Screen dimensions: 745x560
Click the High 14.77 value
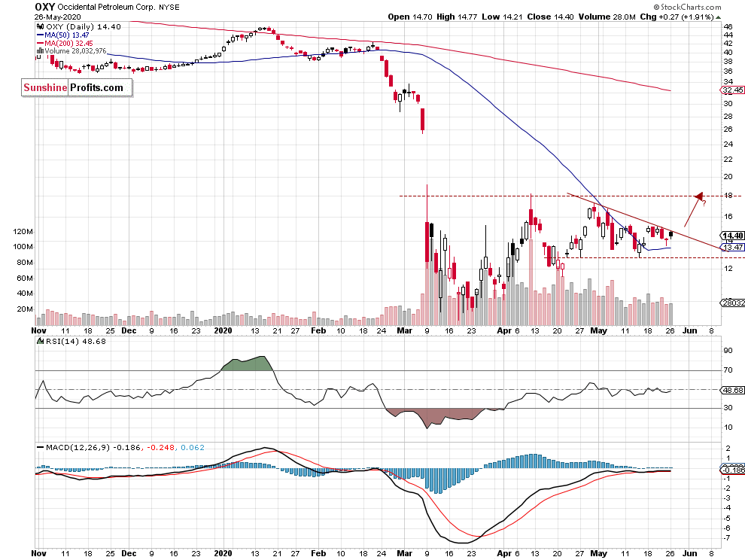[x=457, y=17]
